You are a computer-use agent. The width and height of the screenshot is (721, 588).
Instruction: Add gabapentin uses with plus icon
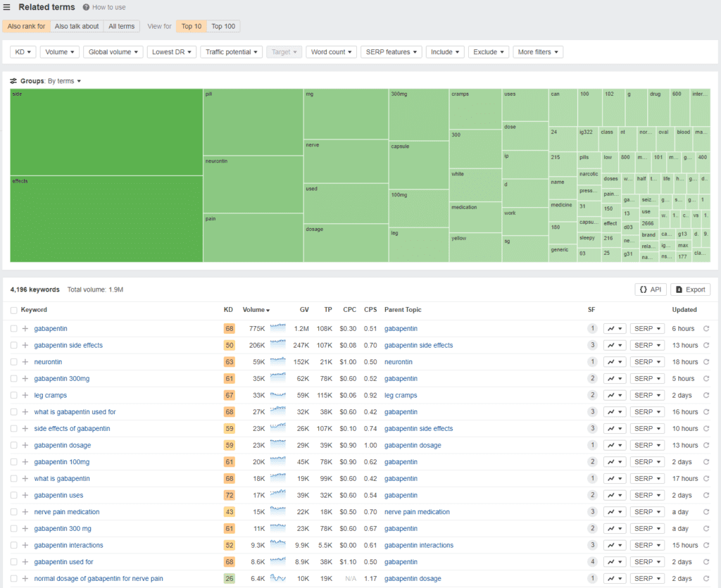[x=25, y=495]
